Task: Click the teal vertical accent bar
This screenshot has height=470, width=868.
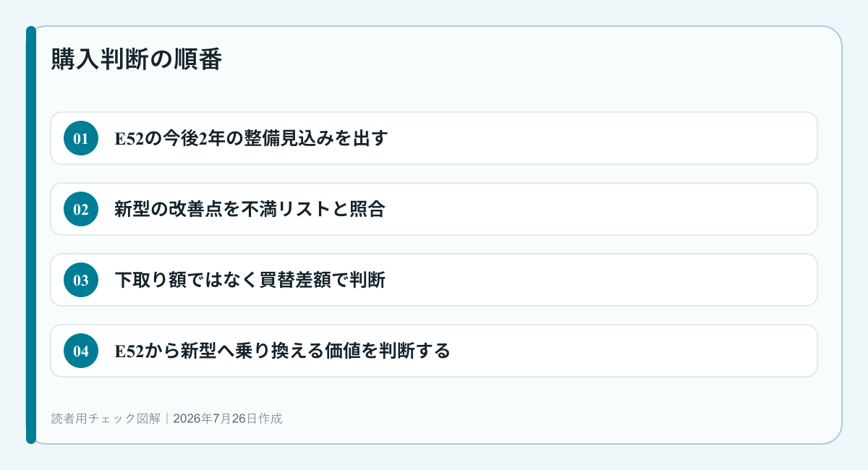Action: [31, 235]
